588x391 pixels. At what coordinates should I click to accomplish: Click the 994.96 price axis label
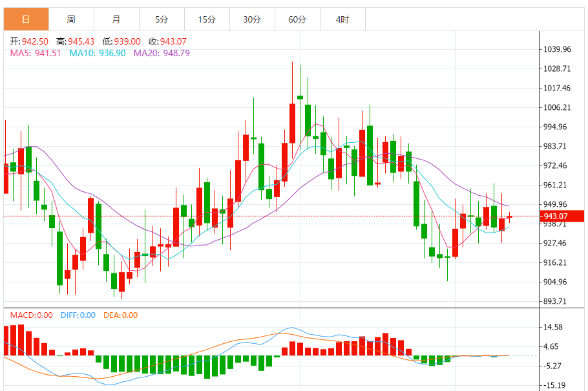(x=555, y=127)
